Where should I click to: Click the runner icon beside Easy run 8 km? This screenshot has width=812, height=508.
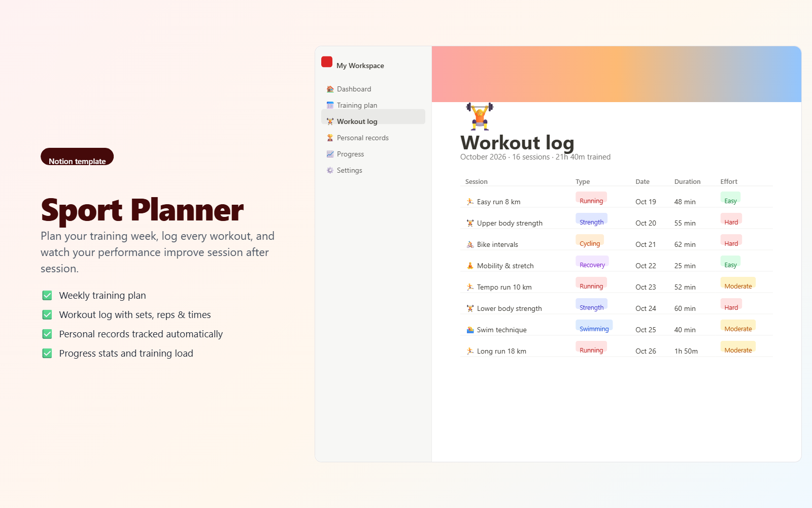tap(470, 202)
